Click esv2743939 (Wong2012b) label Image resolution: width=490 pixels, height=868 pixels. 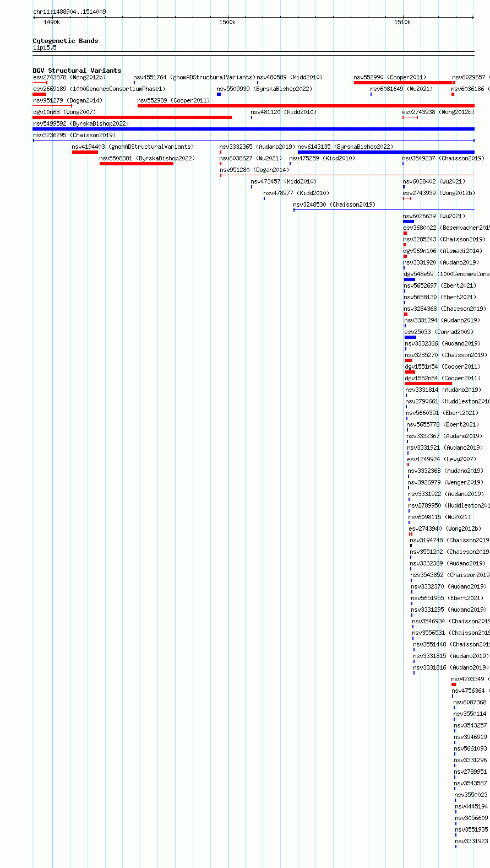[438, 193]
